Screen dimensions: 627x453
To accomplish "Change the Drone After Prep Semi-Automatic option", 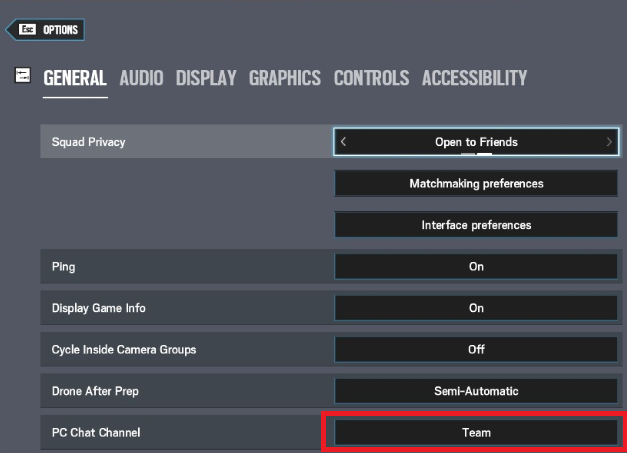I will coord(476,391).
